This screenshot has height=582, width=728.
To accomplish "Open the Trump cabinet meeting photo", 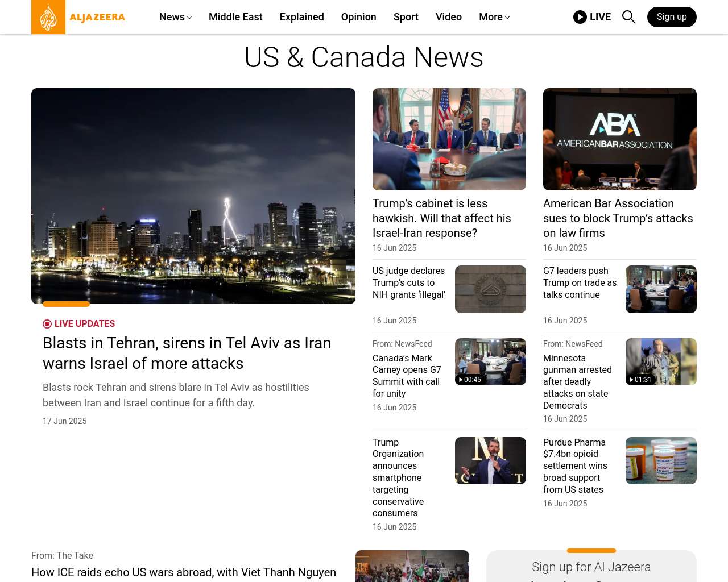I will pyautogui.click(x=449, y=139).
